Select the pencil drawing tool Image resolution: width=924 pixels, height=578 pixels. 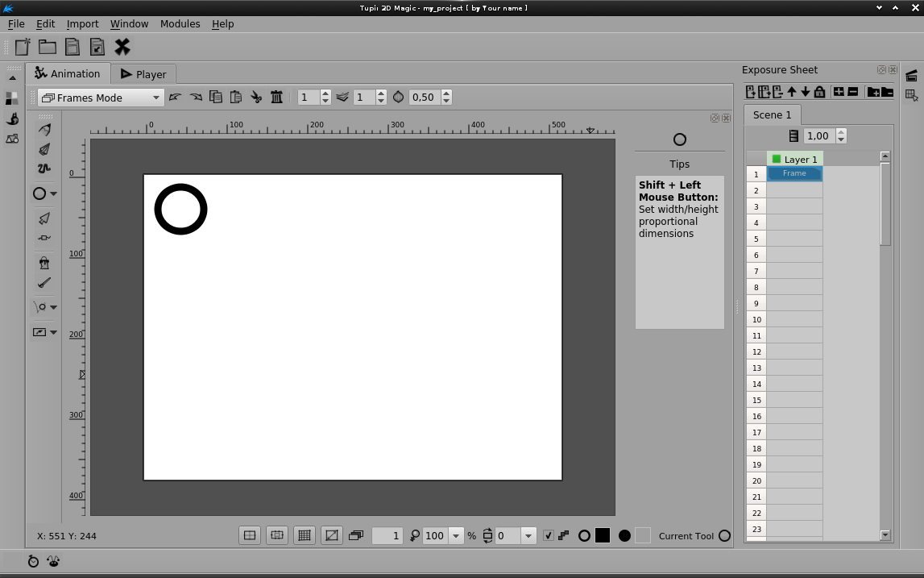44,130
